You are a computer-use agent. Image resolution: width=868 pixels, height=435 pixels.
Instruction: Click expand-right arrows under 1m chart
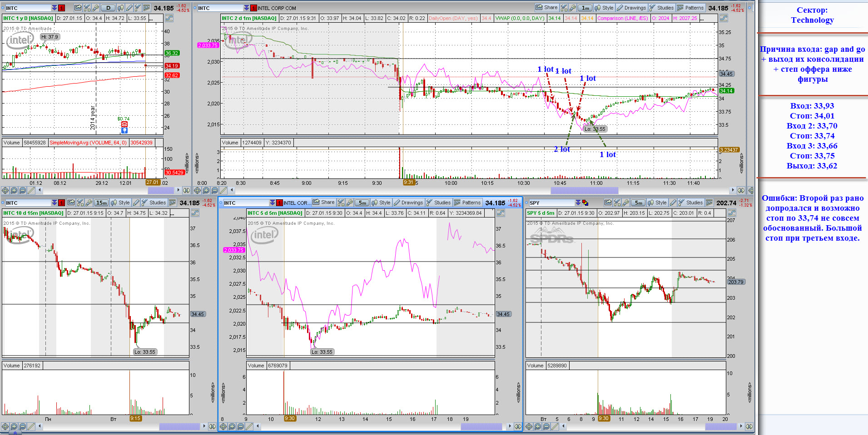(741, 190)
